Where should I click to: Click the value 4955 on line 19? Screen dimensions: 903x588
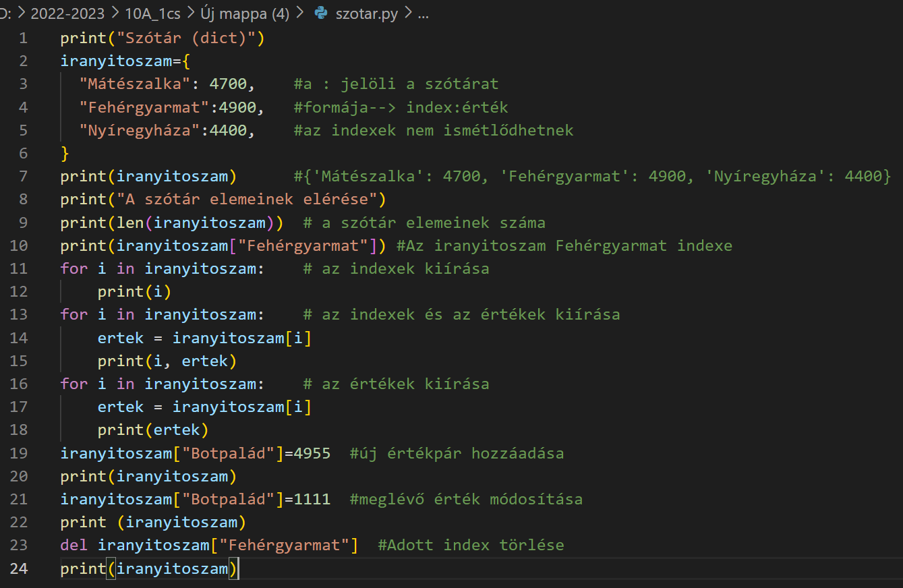312,453
